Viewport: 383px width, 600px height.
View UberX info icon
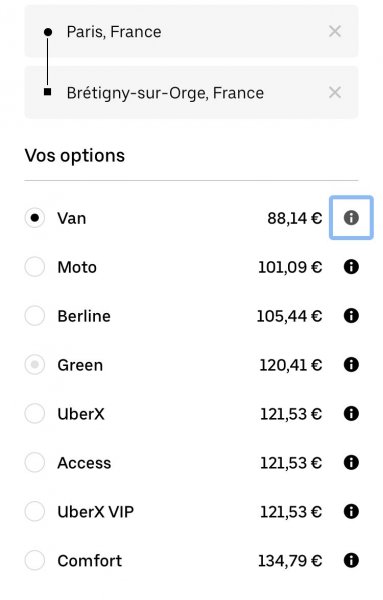point(351,414)
